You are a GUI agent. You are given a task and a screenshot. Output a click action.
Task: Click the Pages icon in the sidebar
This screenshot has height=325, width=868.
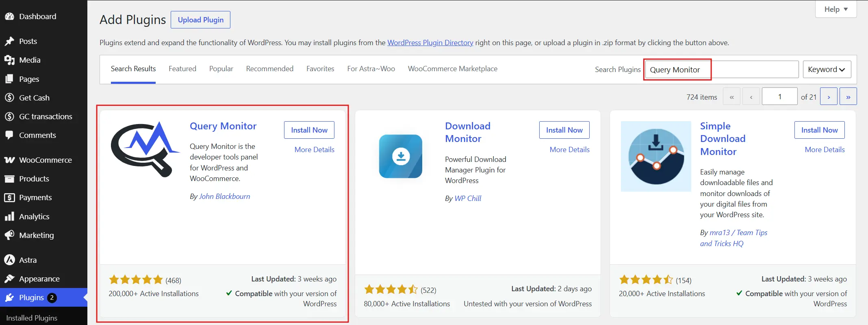[x=9, y=79]
